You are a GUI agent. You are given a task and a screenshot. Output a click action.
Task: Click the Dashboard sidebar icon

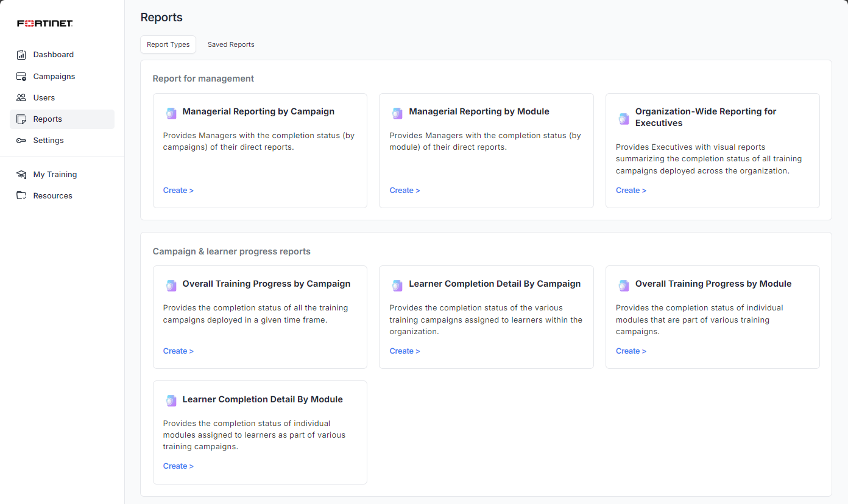tap(21, 55)
